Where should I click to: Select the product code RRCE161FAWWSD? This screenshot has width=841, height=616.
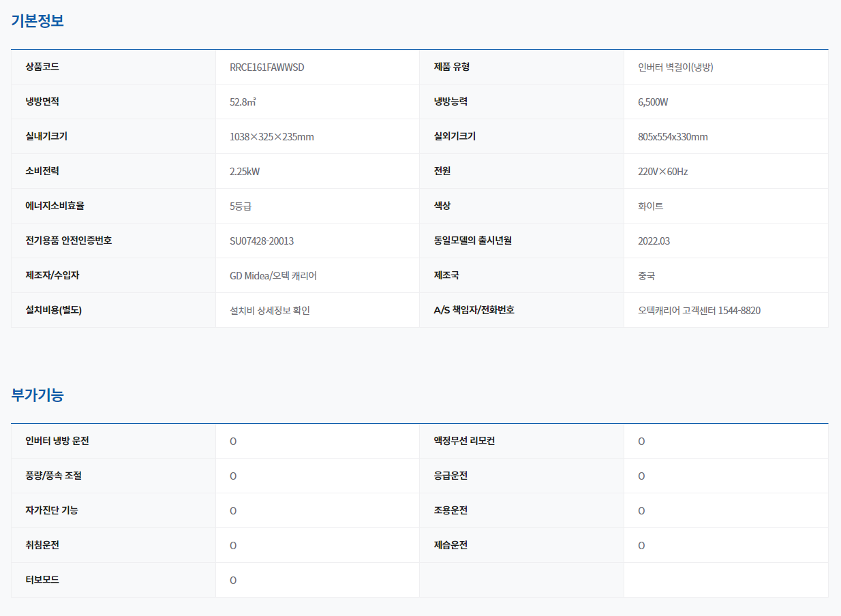pyautogui.click(x=266, y=67)
